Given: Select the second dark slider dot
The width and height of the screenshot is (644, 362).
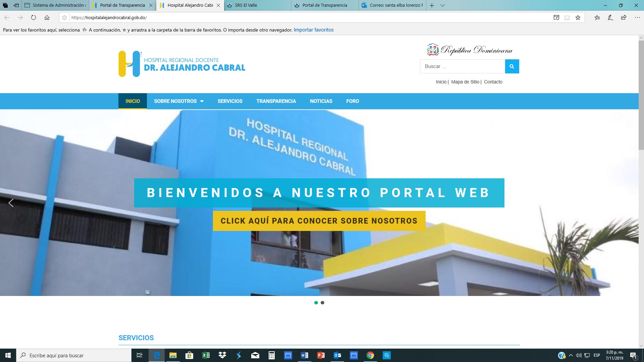Looking at the screenshot, I should (x=322, y=303).
